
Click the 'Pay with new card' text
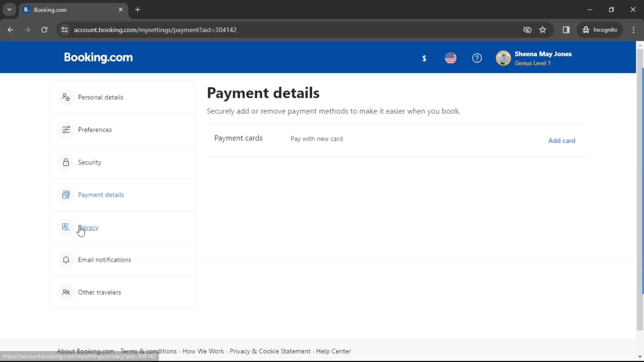pos(317,139)
